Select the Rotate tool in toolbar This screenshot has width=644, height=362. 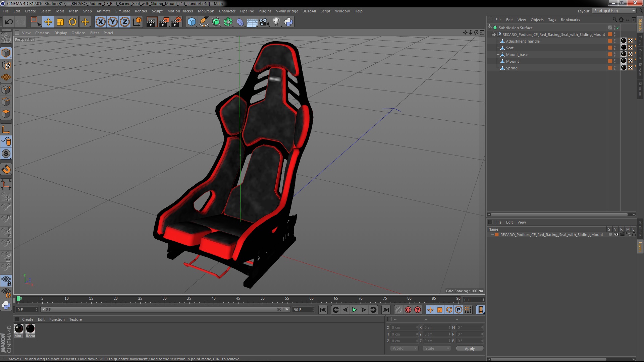pos(72,22)
